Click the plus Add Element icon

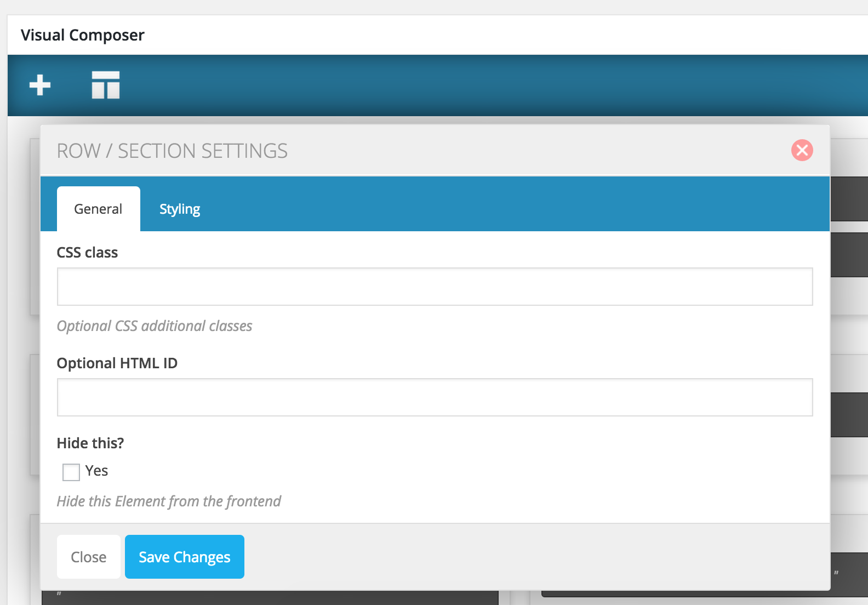point(40,85)
